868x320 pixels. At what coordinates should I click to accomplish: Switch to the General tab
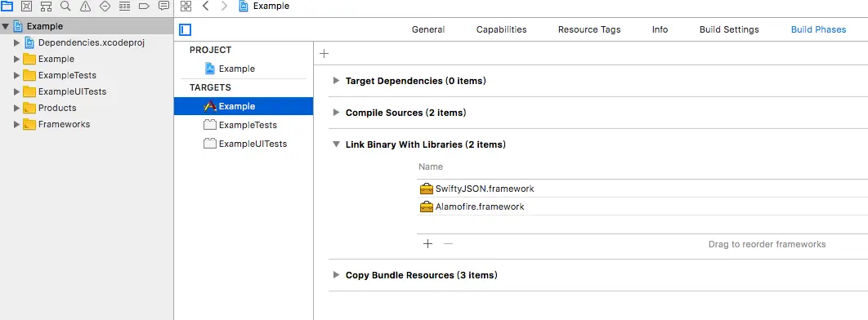428,30
